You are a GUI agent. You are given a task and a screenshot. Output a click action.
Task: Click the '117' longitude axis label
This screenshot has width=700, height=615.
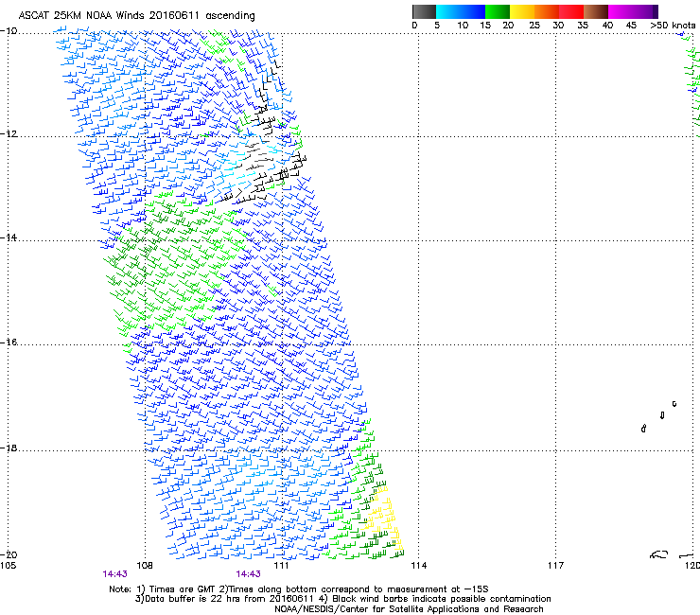[555, 566]
